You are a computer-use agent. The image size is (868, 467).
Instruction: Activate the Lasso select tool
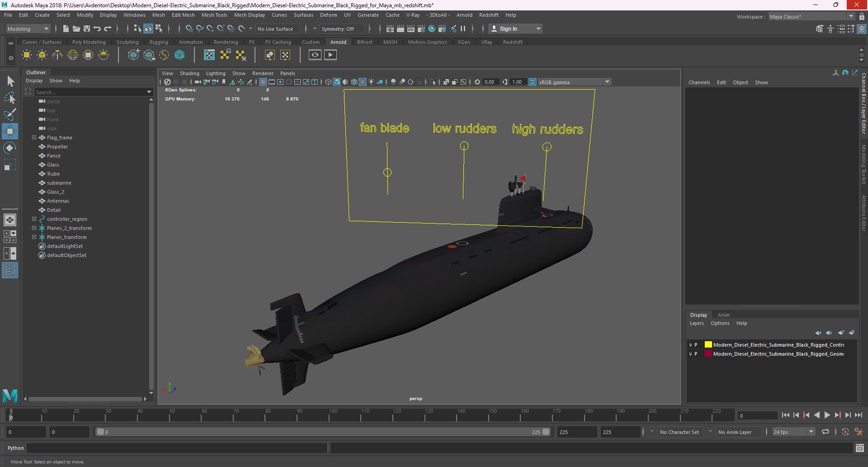[10, 98]
